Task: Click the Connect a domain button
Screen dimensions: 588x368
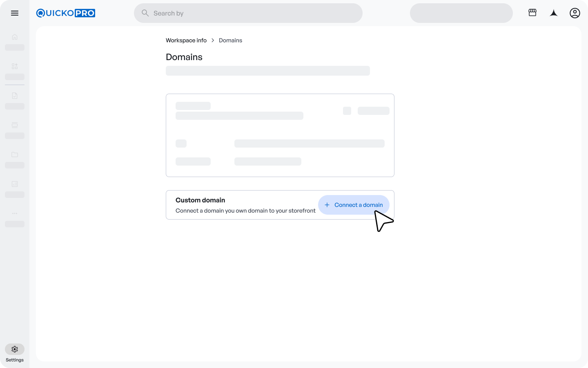Action: 354,205
